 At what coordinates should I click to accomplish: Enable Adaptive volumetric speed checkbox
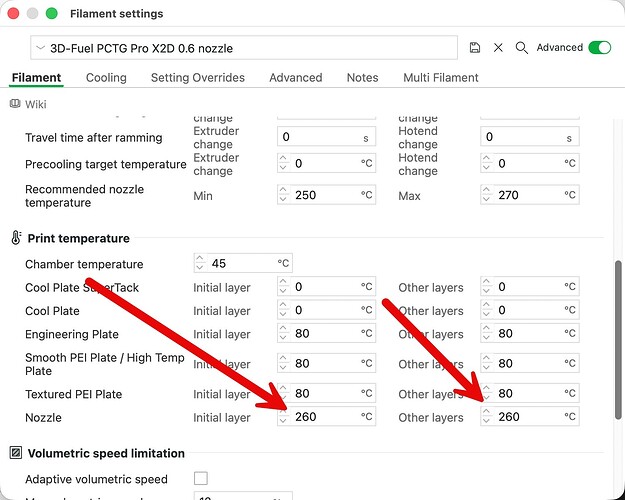tap(200, 478)
